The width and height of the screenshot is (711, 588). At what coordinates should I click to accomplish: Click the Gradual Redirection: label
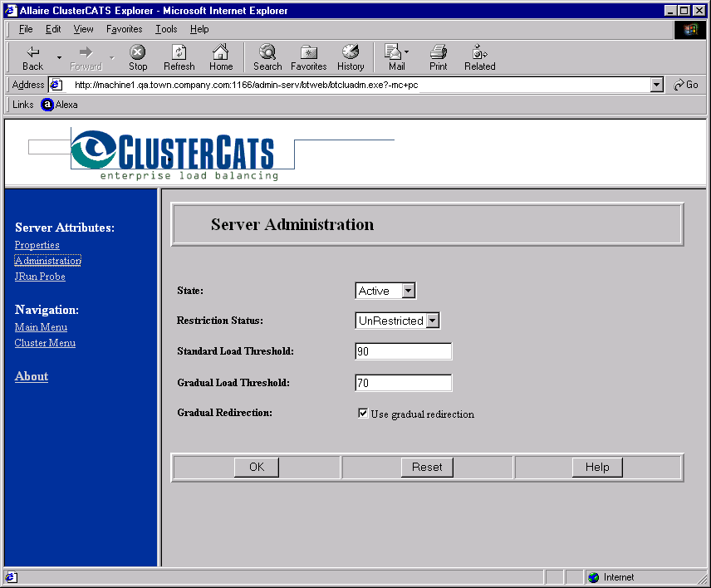[224, 413]
